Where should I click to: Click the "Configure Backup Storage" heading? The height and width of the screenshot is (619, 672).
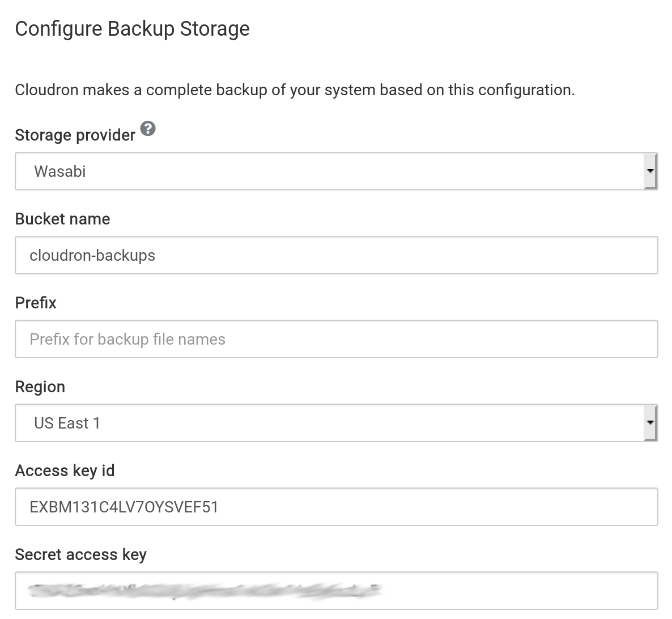coord(132,28)
